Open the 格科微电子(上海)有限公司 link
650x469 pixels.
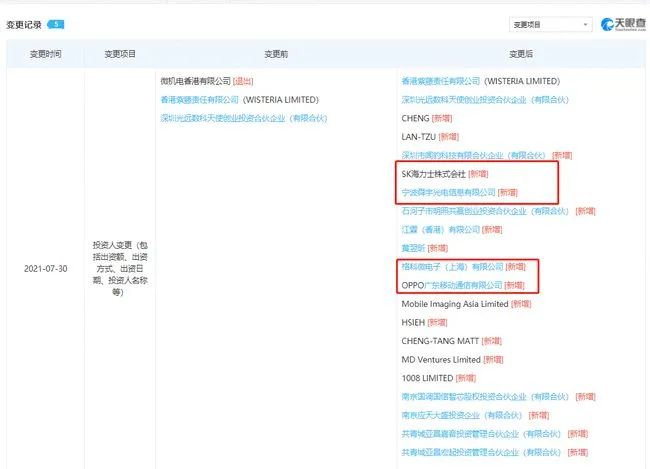(452, 267)
